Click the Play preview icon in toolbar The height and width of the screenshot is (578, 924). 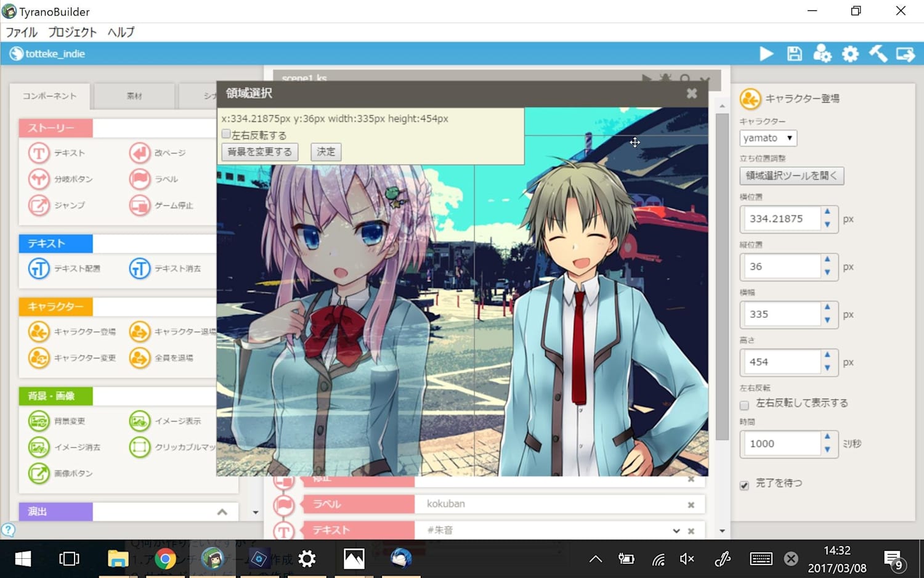[766, 54]
